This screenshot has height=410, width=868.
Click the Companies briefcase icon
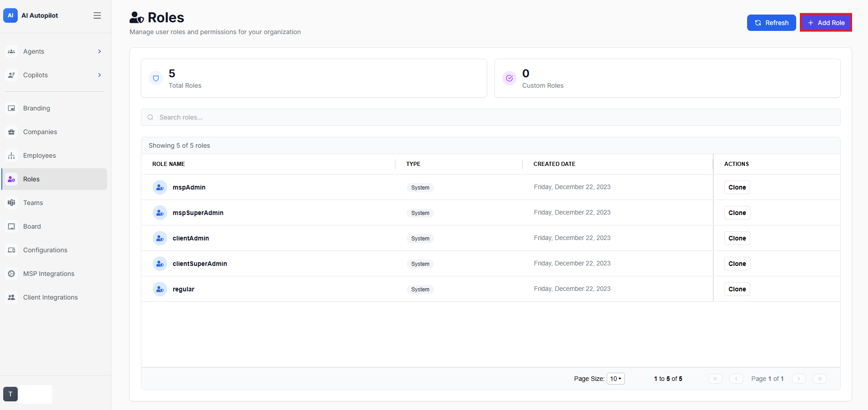(11, 132)
